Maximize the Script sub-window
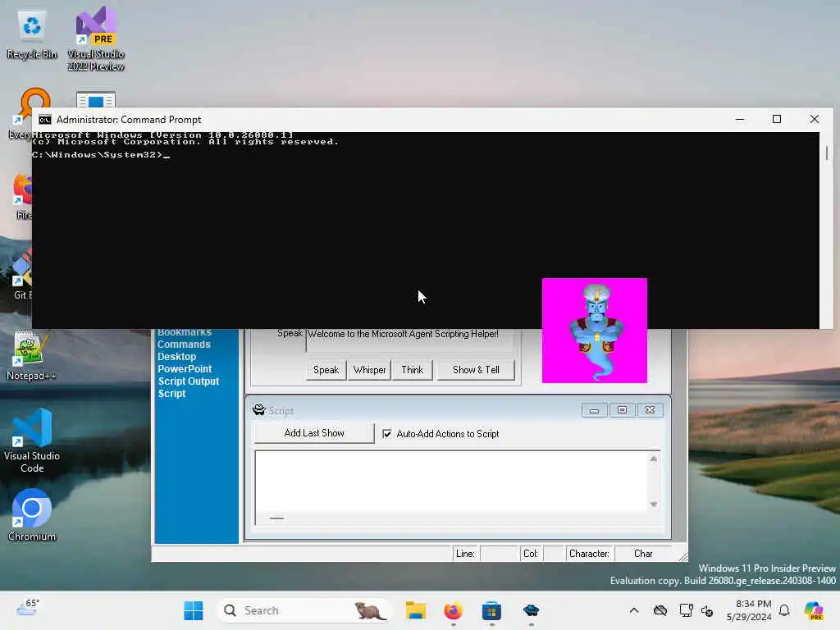Viewport: 840px width, 630px height. [x=622, y=410]
